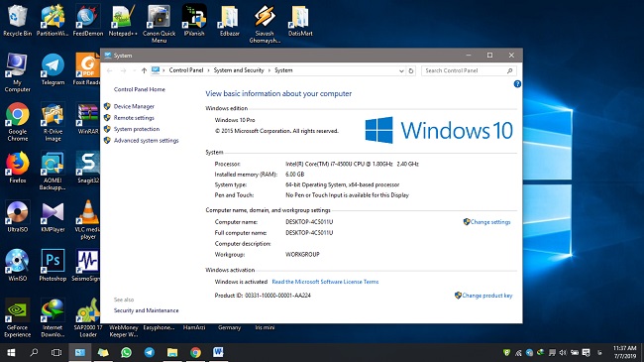Open the Windows Start menu

pyautogui.click(x=11, y=352)
